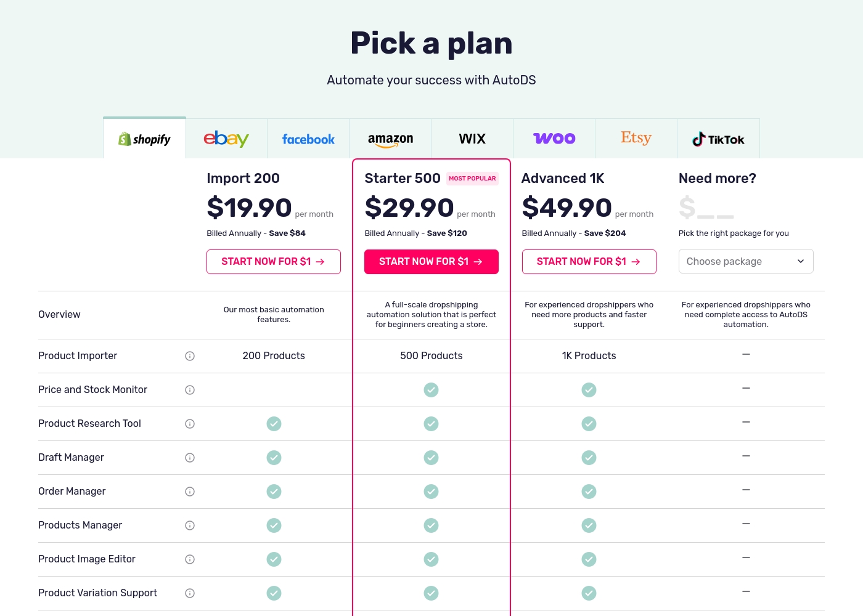Open the Choose package dropdown
Image resolution: width=863 pixels, height=616 pixels.
tap(746, 261)
